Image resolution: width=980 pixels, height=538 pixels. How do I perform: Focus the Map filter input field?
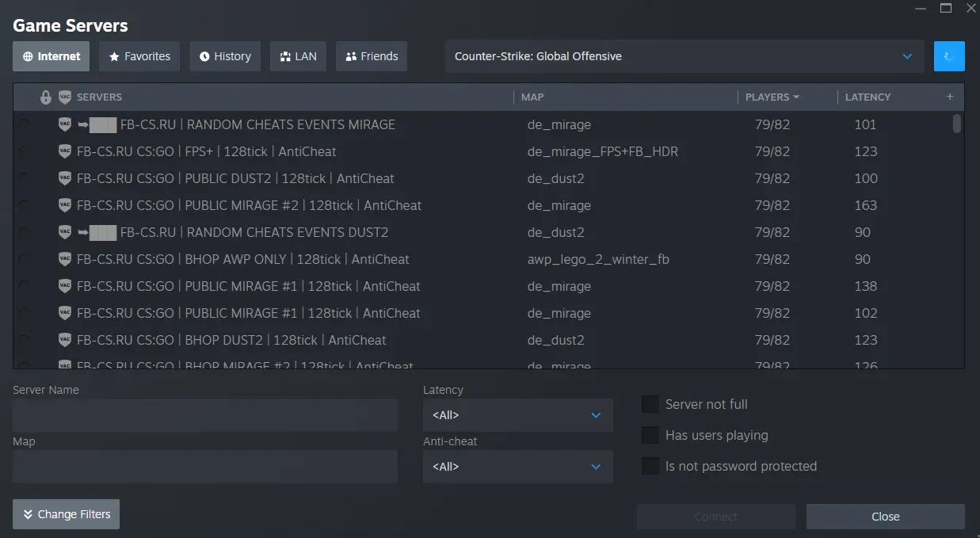(205, 467)
